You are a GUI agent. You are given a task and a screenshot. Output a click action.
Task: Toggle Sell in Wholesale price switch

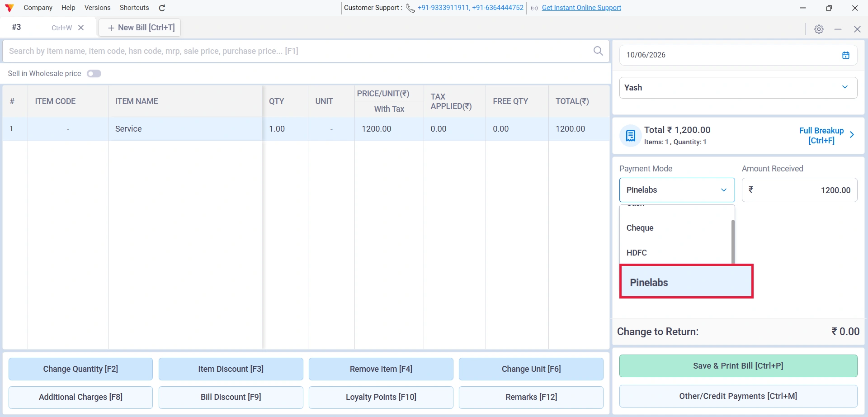pos(94,74)
